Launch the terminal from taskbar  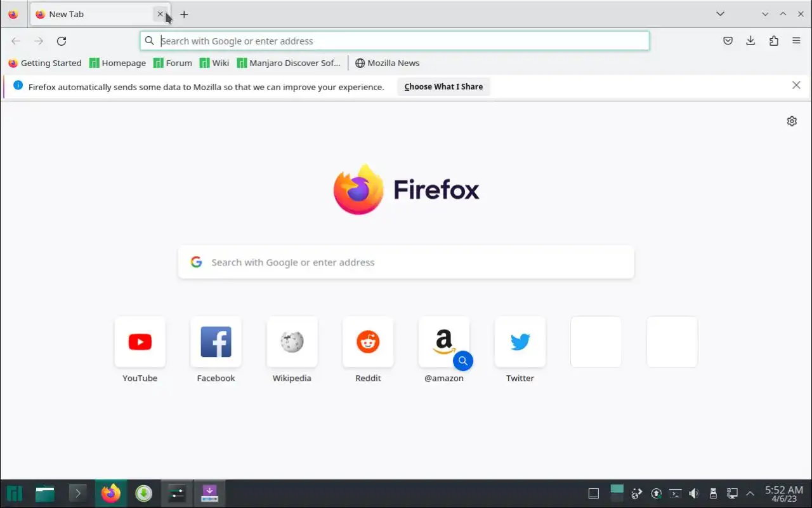[77, 493]
